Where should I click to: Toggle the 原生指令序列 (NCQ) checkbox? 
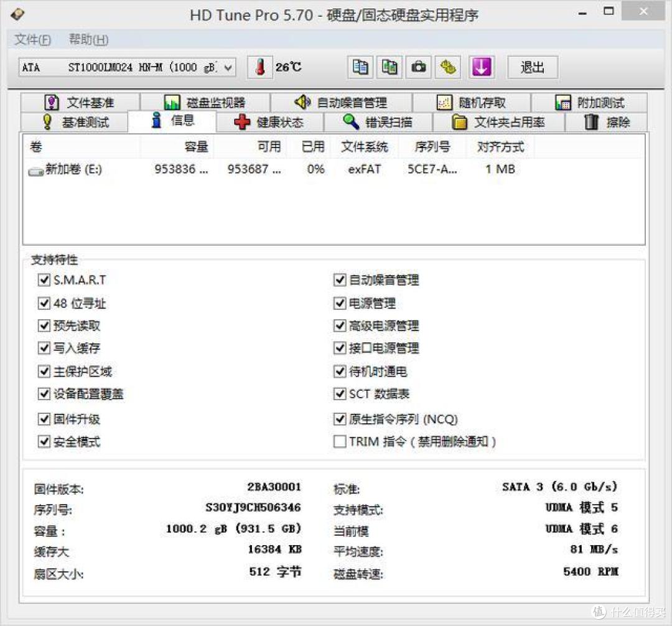click(x=340, y=419)
